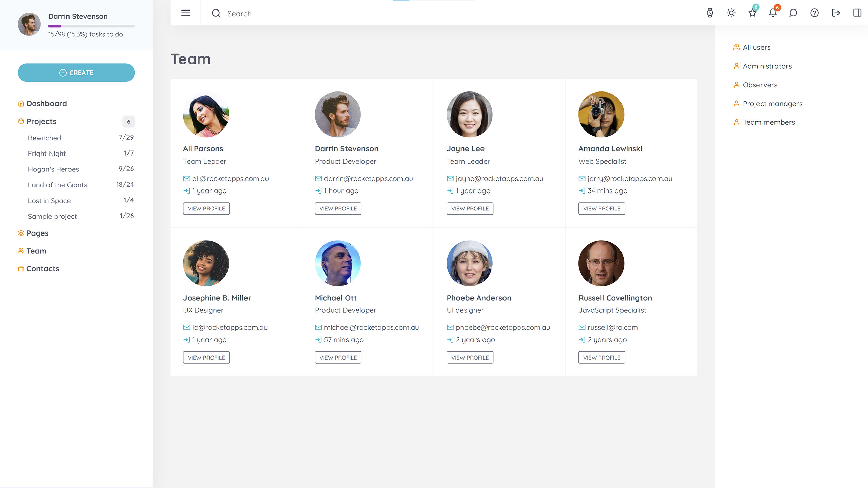Toggle light/dark theme with sun icon
Image resolution: width=868 pixels, height=488 pixels.
731,13
